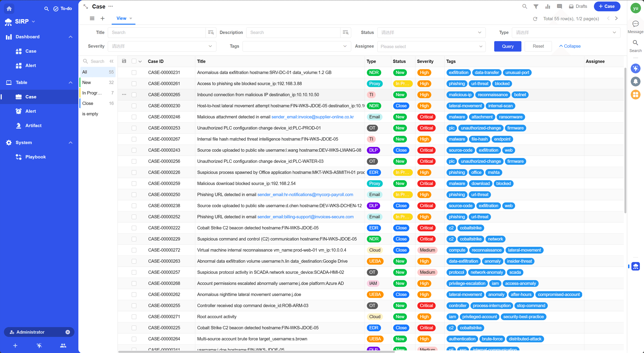This screenshot has width=644, height=353.
Task: Open Artifact in the sidebar
Action: click(33, 125)
